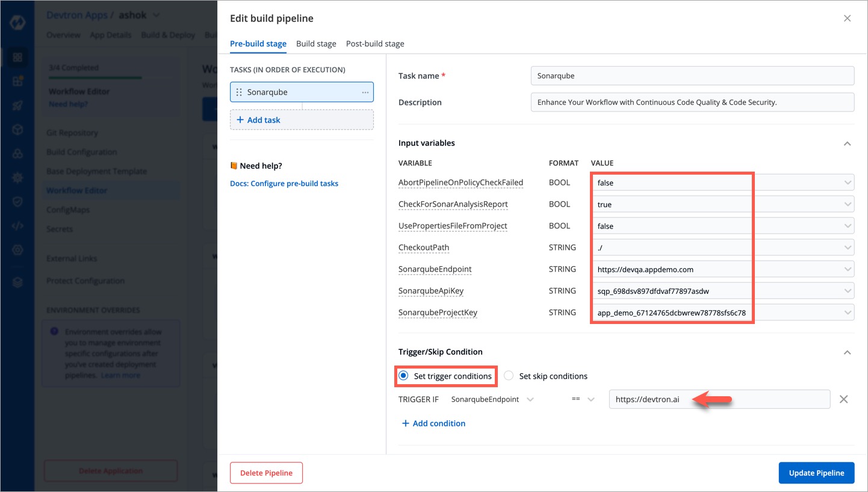Collapse the Trigger/Skip Condition section
This screenshot has height=492, width=868.
point(847,352)
